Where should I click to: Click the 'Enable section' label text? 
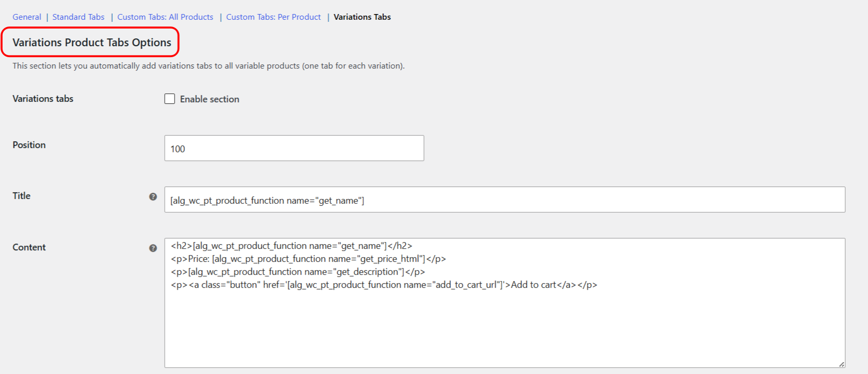[x=209, y=99]
